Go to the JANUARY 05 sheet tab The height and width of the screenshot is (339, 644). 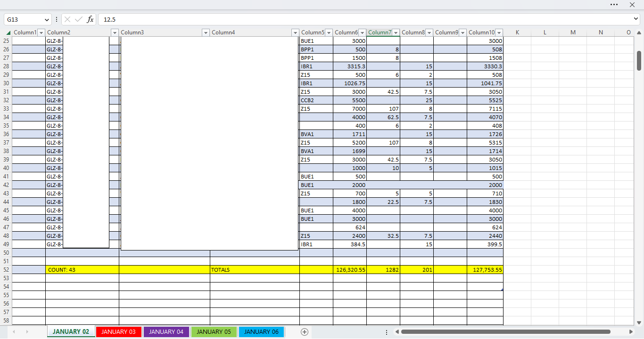pos(214,332)
